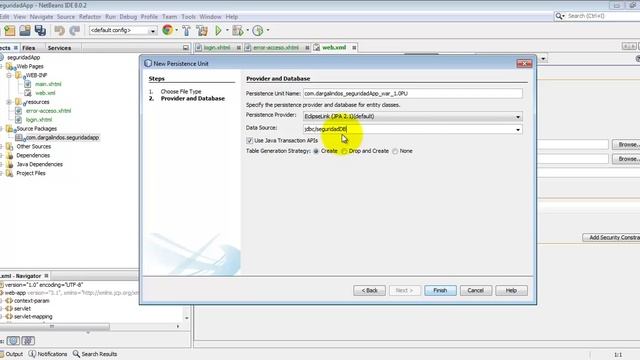This screenshot has height=360, width=640.
Task: Click the Save All toolbar icon
Action: click(40, 30)
